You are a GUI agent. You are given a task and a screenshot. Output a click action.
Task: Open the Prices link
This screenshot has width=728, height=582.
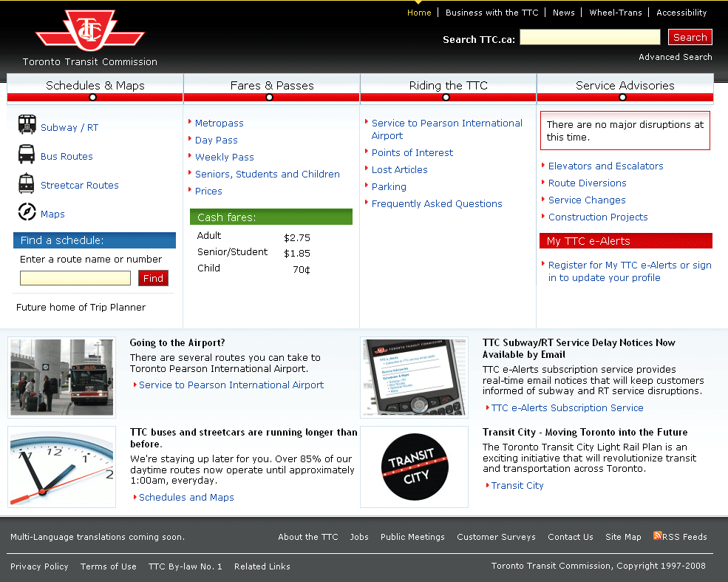[208, 191]
